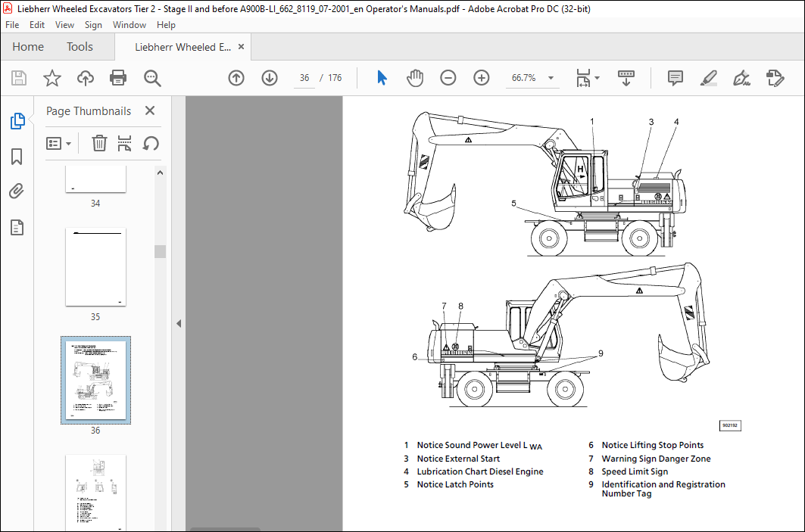The width and height of the screenshot is (805, 532).
Task: Open the Layers document panel icon
Action: pyautogui.click(x=17, y=227)
